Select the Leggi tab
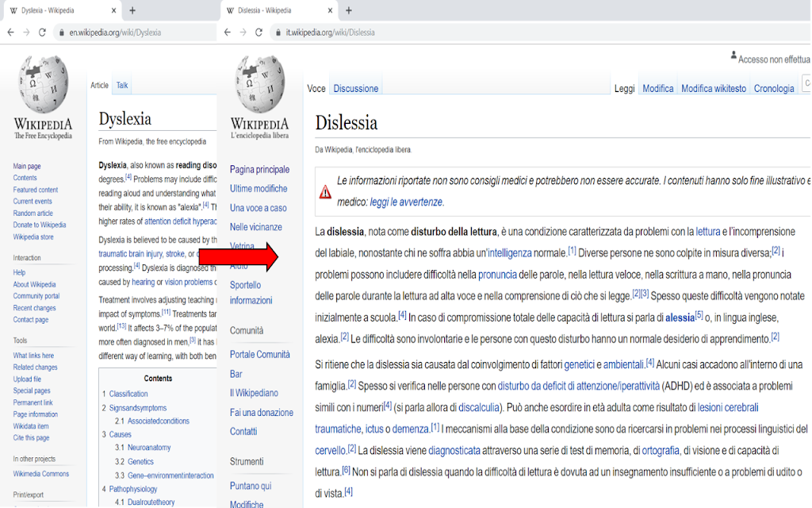This screenshot has width=812, height=508. (625, 89)
